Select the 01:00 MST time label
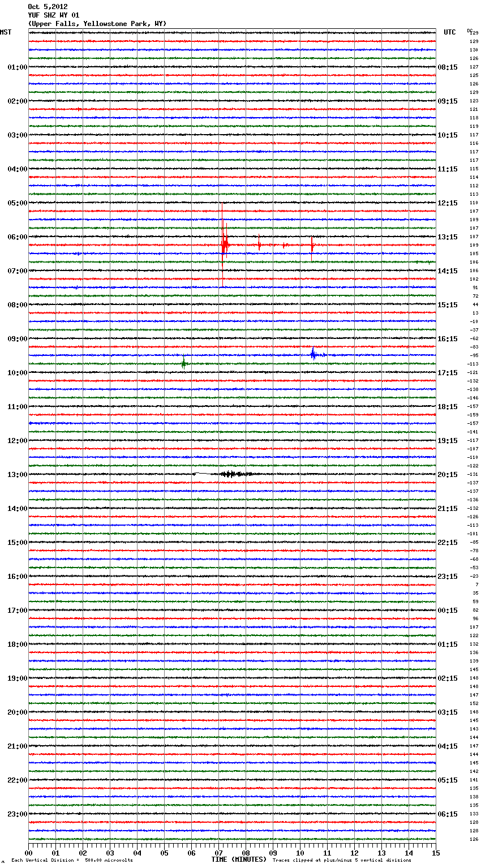481x868 pixels. (x=18, y=67)
